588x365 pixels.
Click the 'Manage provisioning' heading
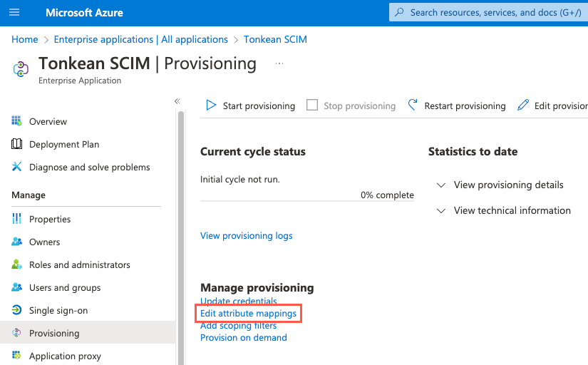tap(257, 288)
